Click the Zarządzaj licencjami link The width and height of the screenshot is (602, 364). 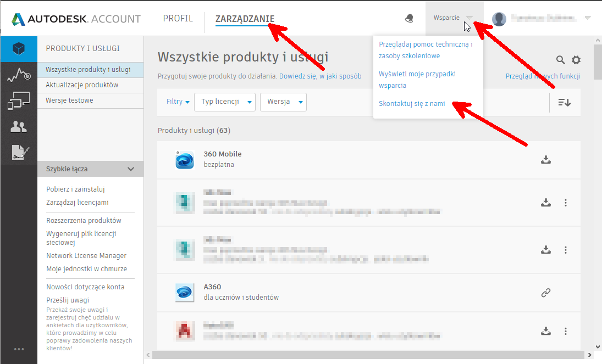pyautogui.click(x=77, y=202)
